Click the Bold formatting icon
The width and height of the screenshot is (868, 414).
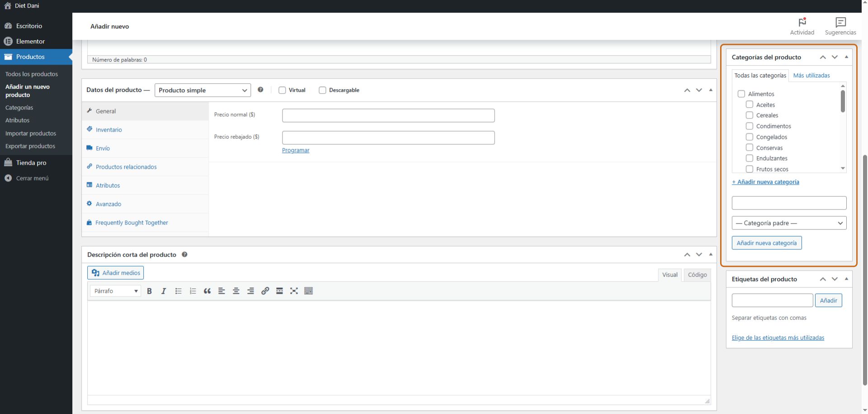[149, 291]
